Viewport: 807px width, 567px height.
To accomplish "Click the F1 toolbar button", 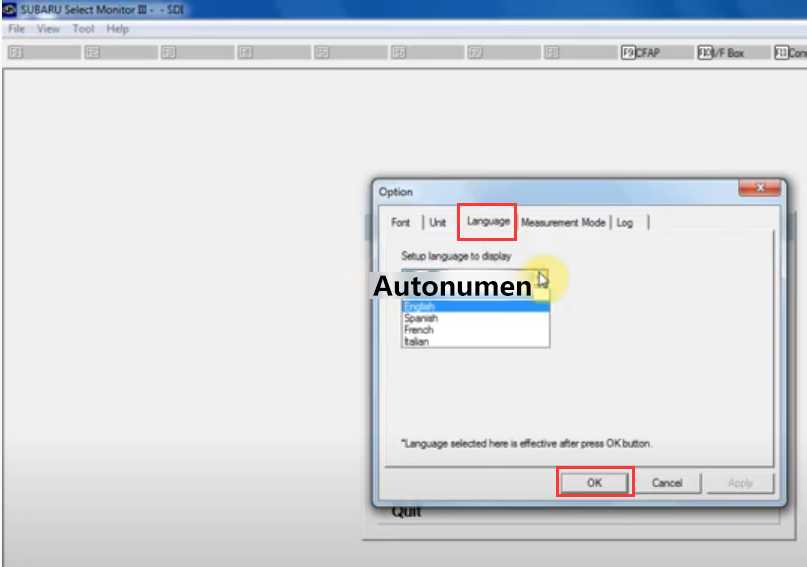I will [x=45, y=52].
